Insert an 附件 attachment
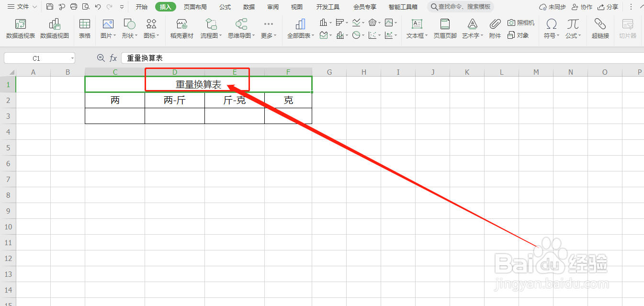 tap(495, 29)
